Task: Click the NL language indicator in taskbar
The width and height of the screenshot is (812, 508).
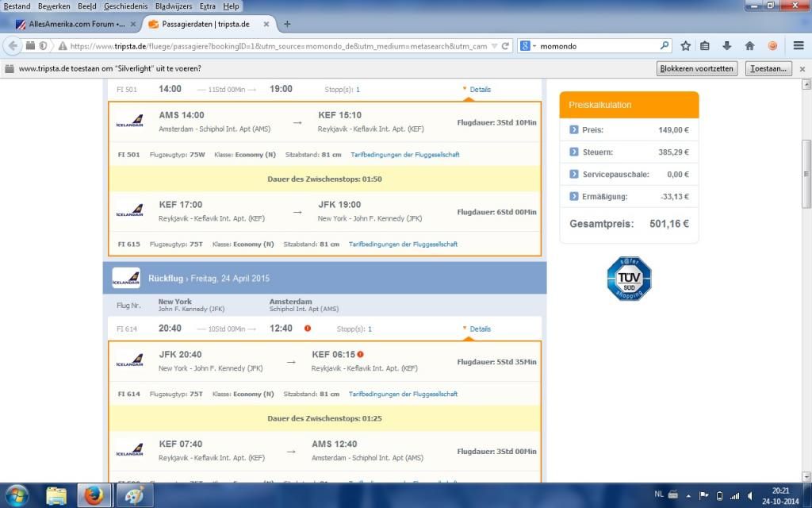Action: click(659, 495)
